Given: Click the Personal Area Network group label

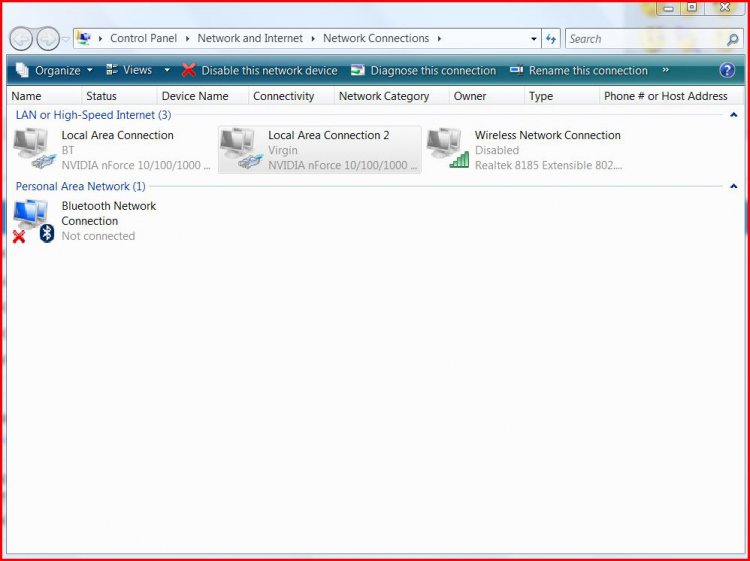Looking at the screenshot, I should (x=80, y=186).
